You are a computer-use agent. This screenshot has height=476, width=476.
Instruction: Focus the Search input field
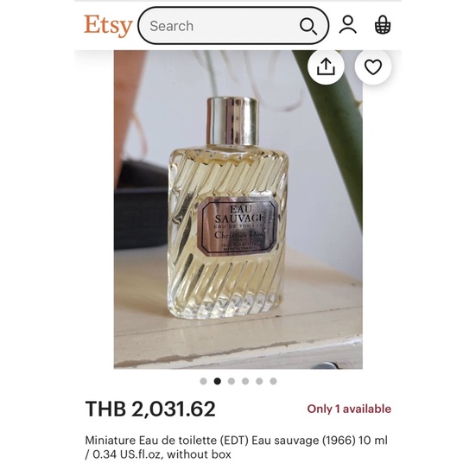tap(233, 26)
